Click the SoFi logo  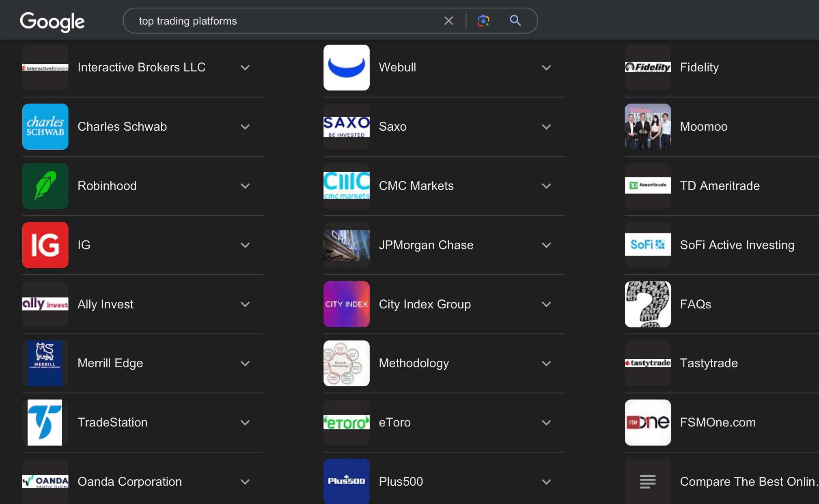[648, 245]
